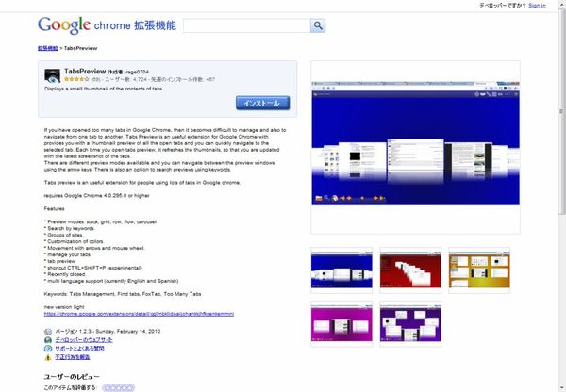This screenshot has width=566, height=392.
Task: Open the support and FAQ link
Action: [79, 349]
